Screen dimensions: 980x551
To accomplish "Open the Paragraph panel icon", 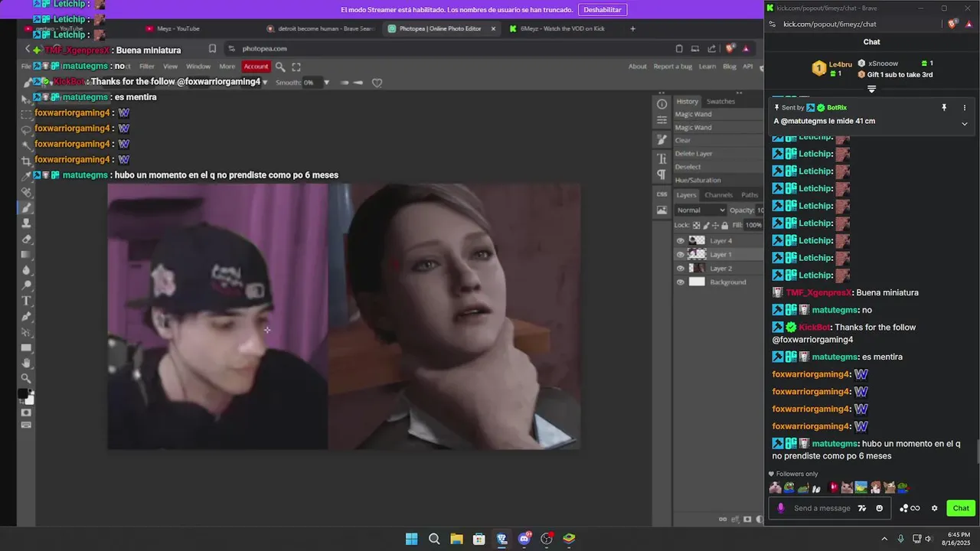I will 662,174.
